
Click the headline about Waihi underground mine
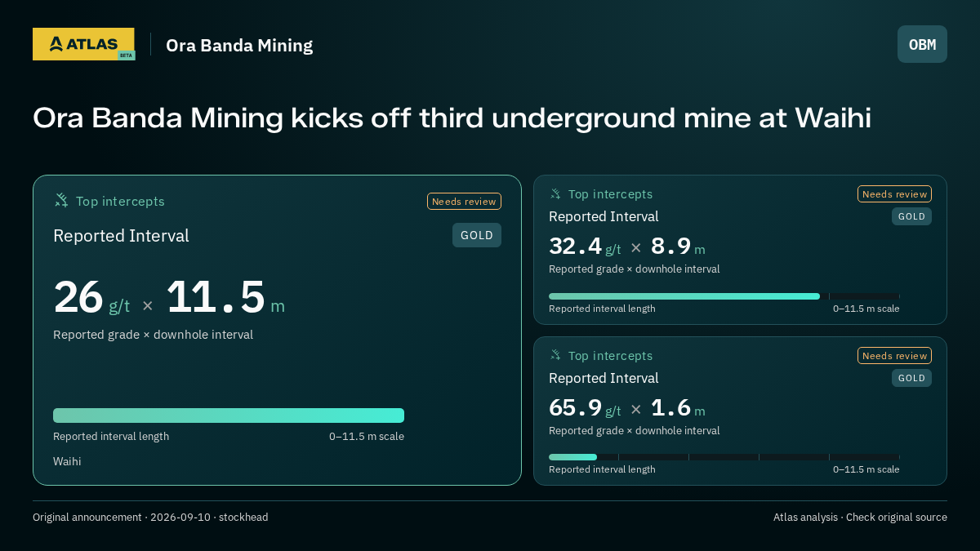tap(452, 118)
